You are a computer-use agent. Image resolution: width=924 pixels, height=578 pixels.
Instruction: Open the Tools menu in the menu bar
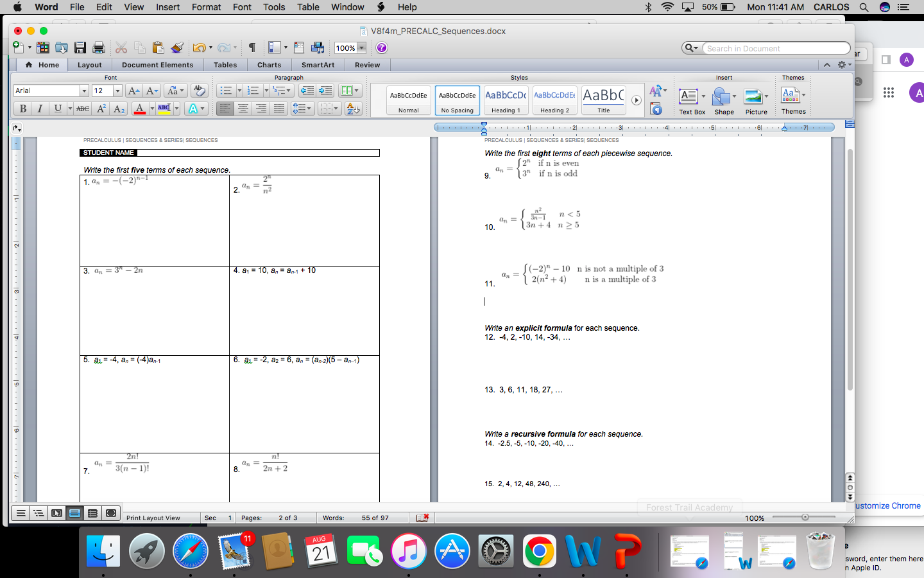click(274, 7)
